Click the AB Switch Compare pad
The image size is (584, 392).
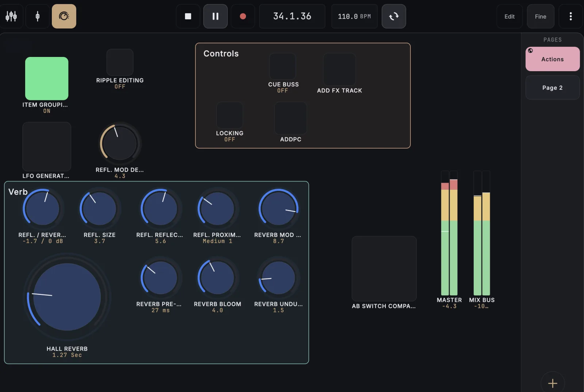click(384, 269)
